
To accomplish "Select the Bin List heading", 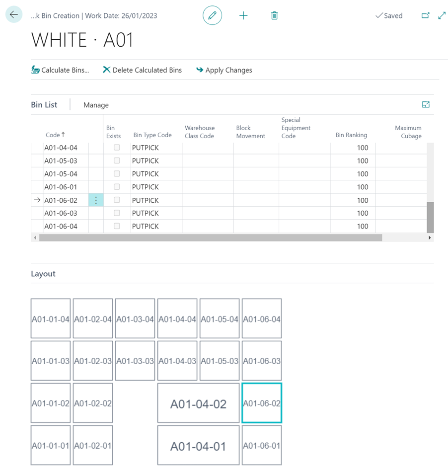I will pos(44,105).
